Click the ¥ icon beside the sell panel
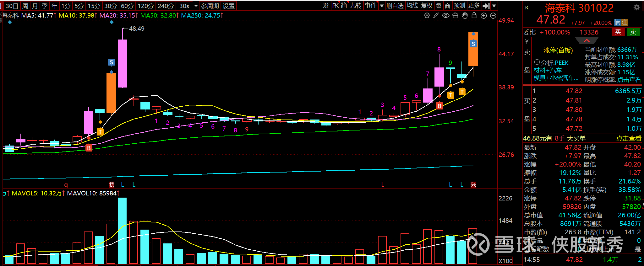 coord(527,42)
